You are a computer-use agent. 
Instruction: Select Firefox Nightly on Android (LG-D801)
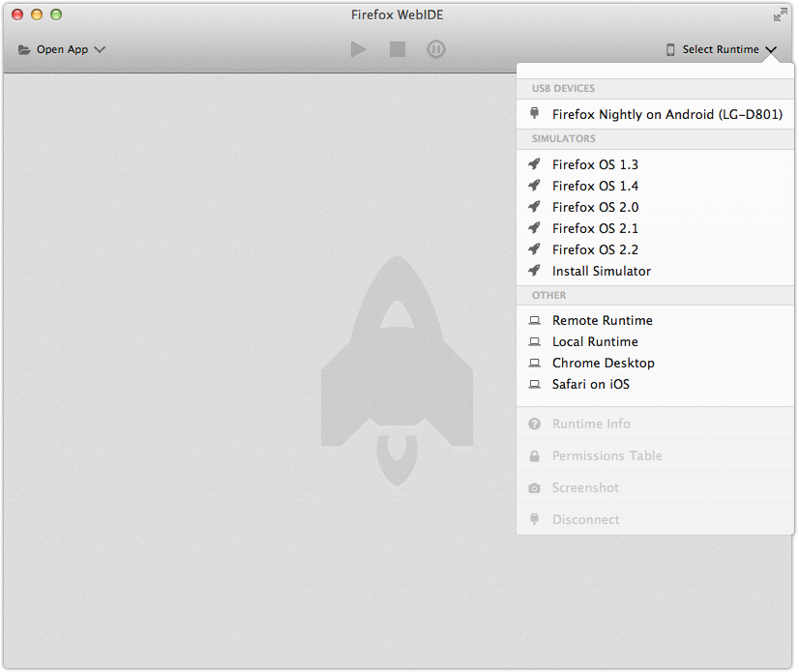pos(655,114)
